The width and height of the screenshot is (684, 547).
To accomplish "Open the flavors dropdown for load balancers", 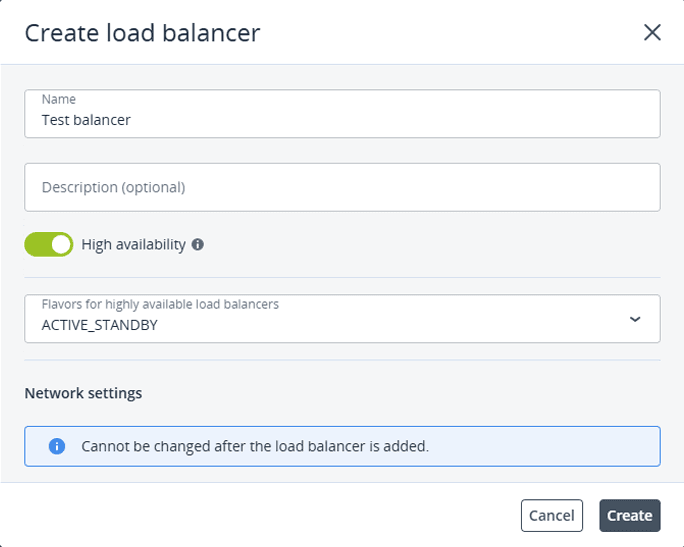I will click(342, 319).
